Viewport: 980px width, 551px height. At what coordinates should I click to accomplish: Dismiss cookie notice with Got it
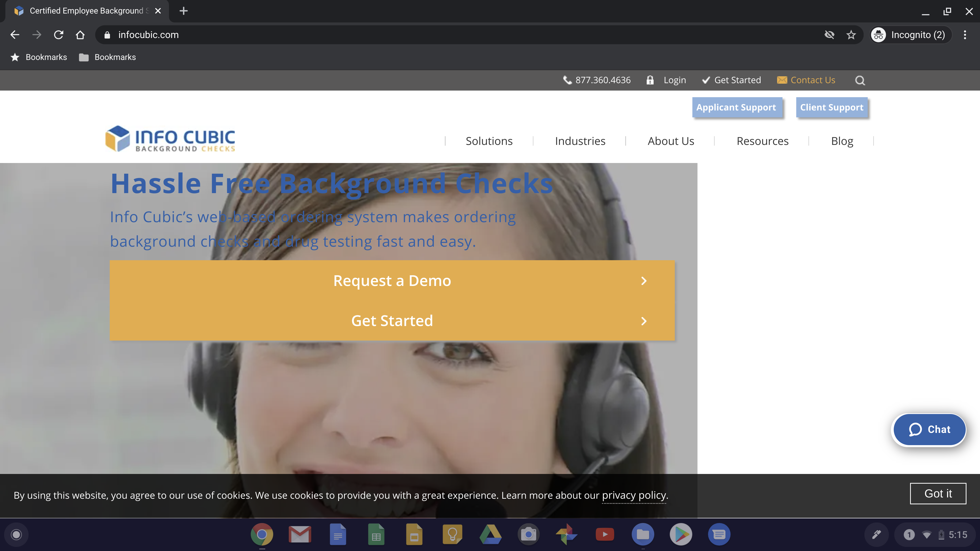point(938,494)
